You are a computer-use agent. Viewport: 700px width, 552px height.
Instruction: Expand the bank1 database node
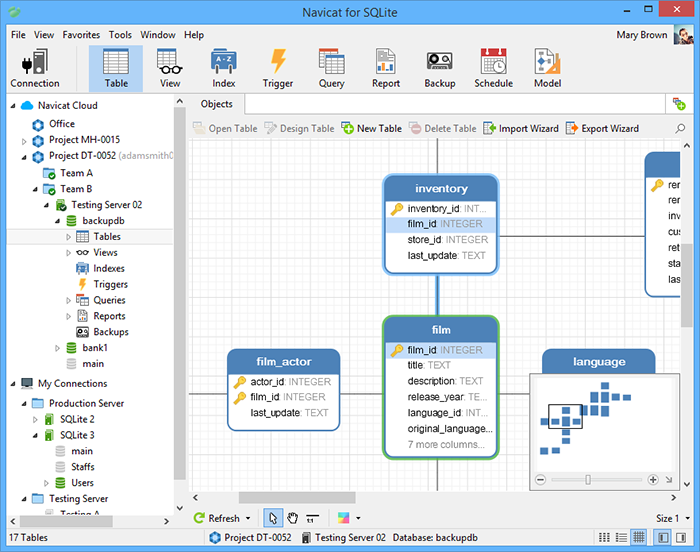pos(57,348)
